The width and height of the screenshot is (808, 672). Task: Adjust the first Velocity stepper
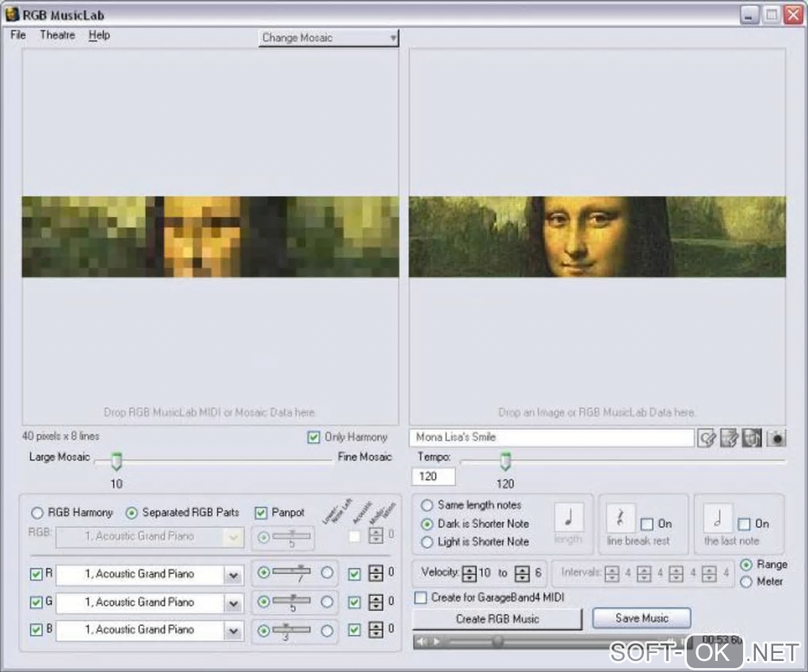[x=469, y=573]
